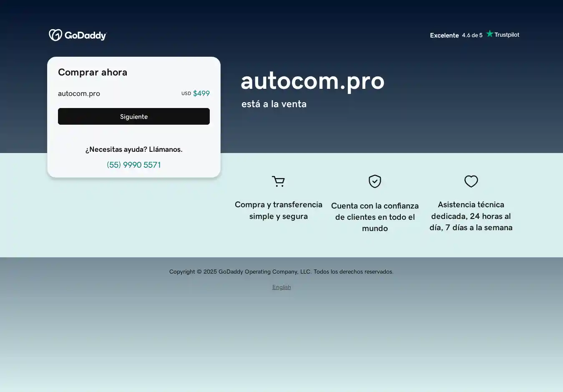563x392 pixels.
Task: Click the shopping cart icon
Action: pos(278,181)
